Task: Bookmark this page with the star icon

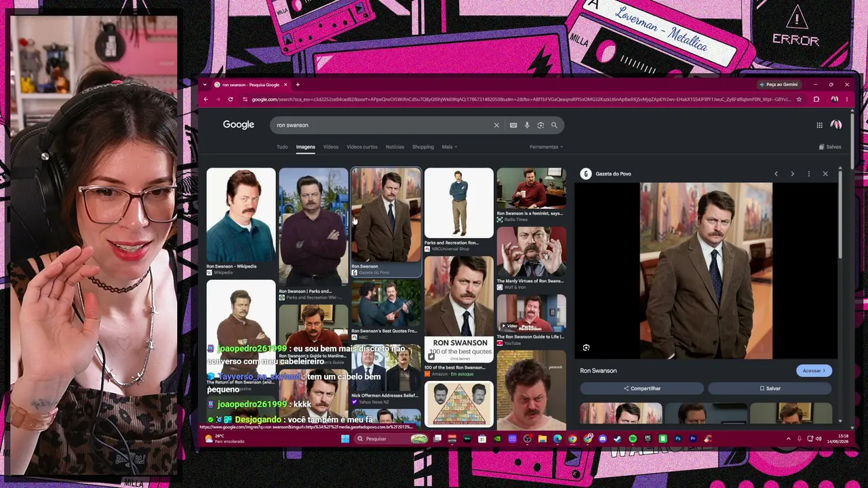Action: (799, 99)
